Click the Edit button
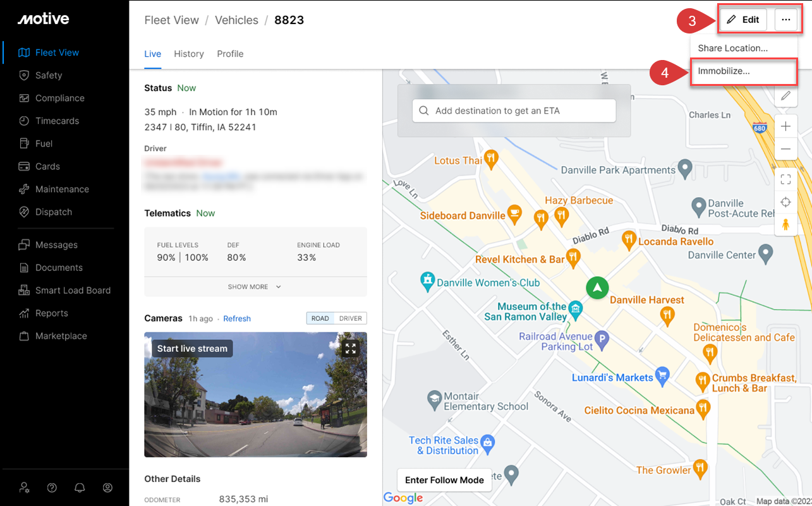 [x=743, y=20]
